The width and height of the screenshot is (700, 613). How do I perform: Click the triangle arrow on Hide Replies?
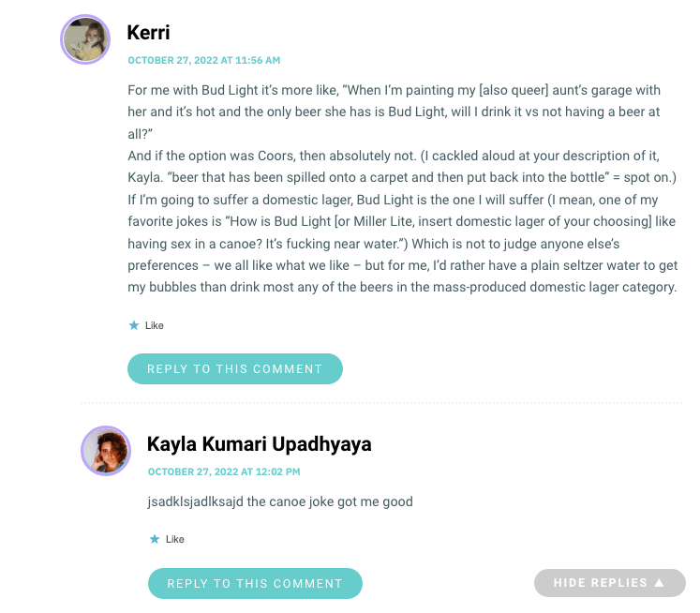pyautogui.click(x=659, y=583)
